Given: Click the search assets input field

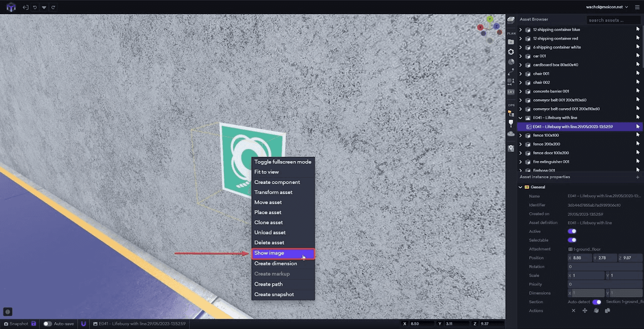Looking at the screenshot, I should point(613,20).
